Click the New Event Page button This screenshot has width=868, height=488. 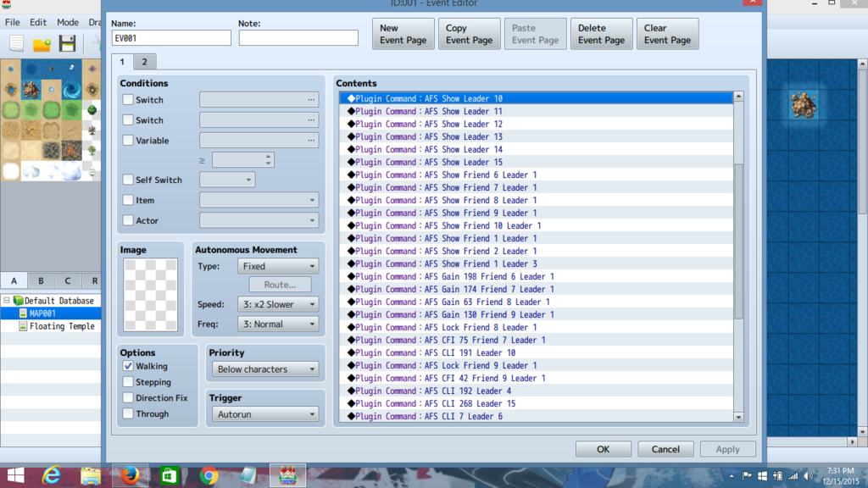tap(403, 34)
